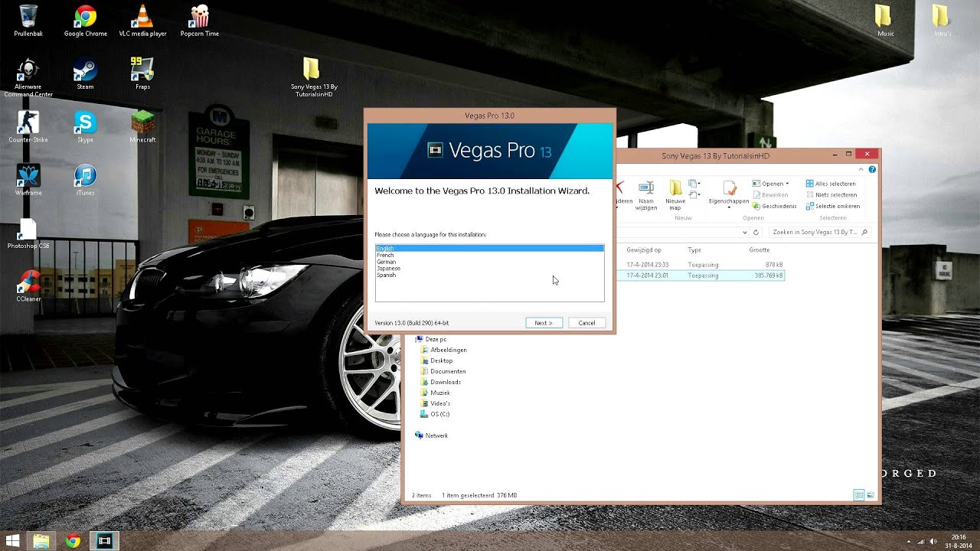Open the Music folder on the desktop
Viewport: 980px width, 551px height.
[885, 21]
